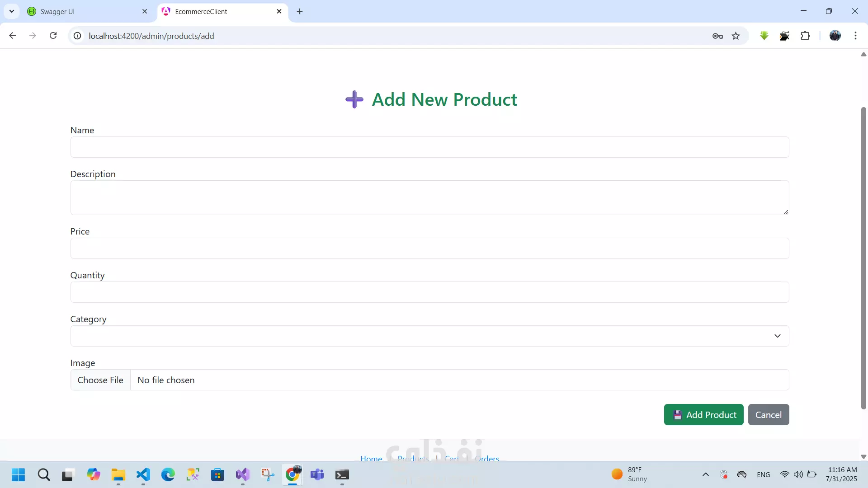Open the password manager key icon

(x=717, y=36)
